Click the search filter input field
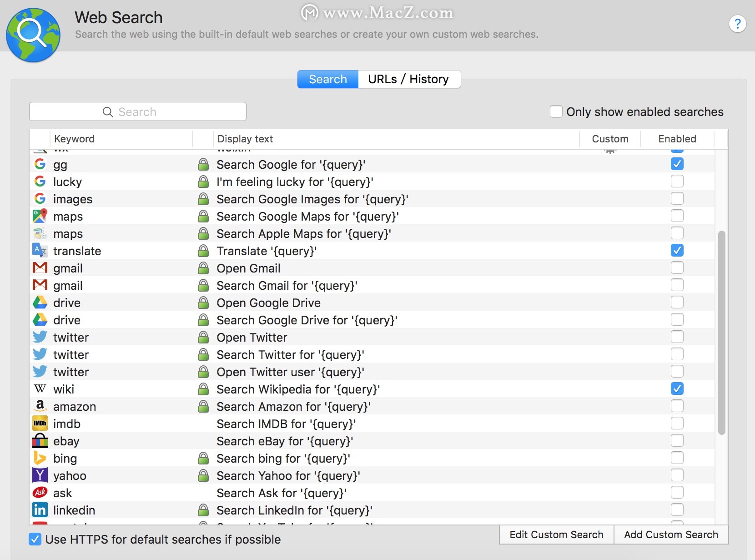The width and height of the screenshot is (755, 560). pyautogui.click(x=138, y=111)
